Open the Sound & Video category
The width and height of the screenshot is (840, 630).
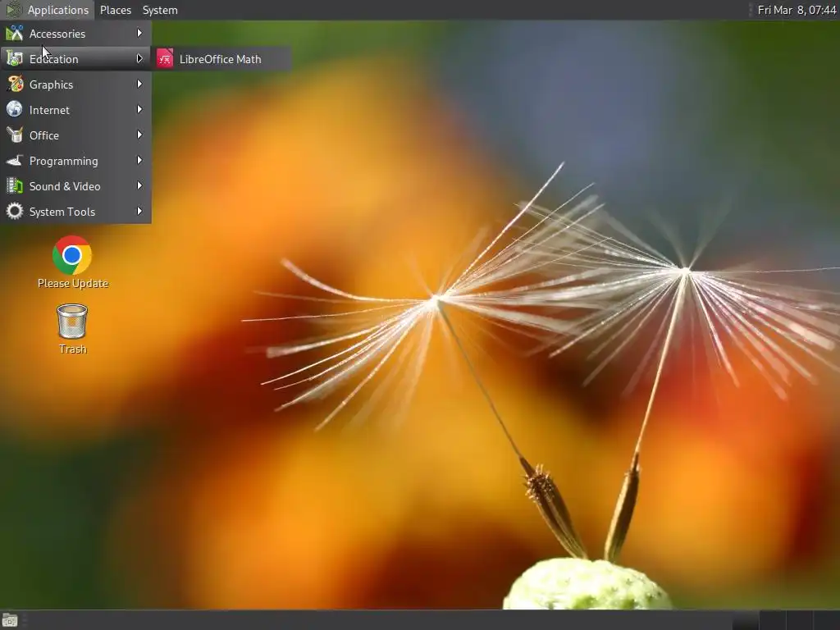pos(75,186)
